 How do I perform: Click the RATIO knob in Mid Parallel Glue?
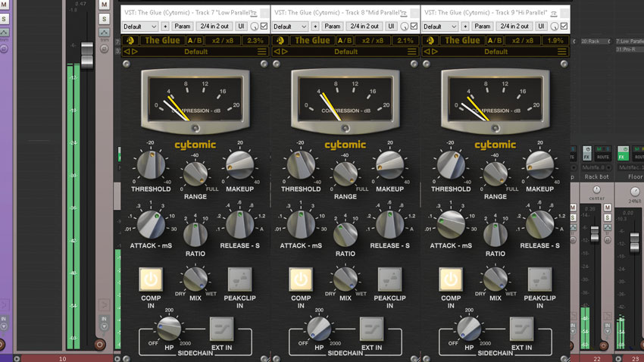click(x=345, y=234)
